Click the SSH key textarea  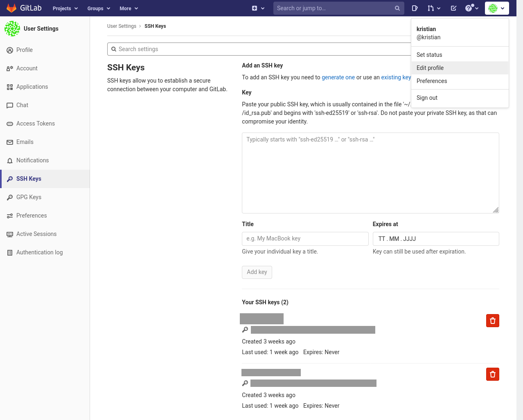coord(370,173)
